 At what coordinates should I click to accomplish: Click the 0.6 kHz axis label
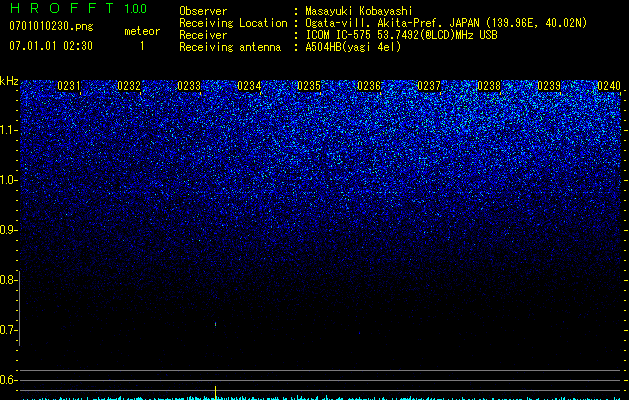pyautogui.click(x=8, y=380)
